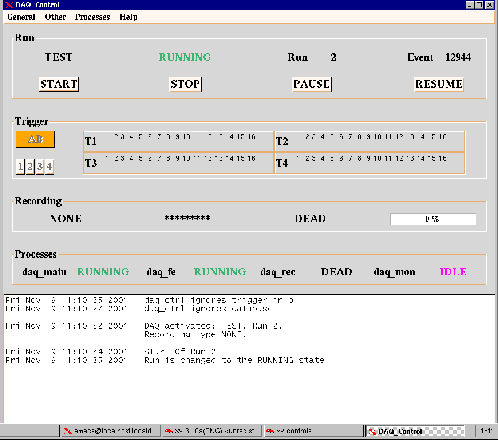Click the TEST run type label
Screen dimensions: 498x440
[x=59, y=57]
